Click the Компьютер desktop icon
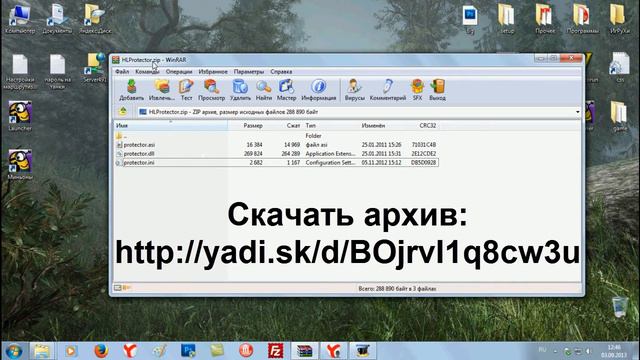 click(20, 18)
